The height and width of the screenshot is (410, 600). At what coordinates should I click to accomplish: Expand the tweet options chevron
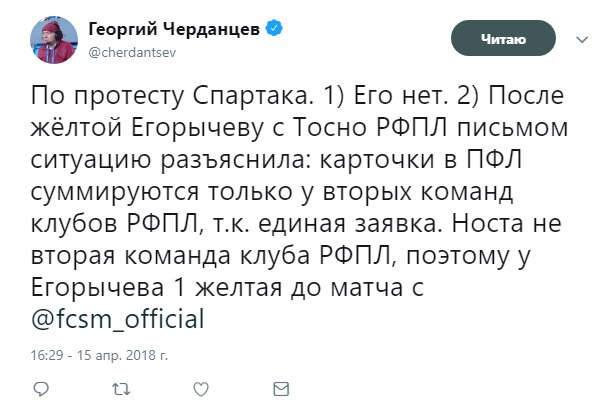click(x=579, y=39)
